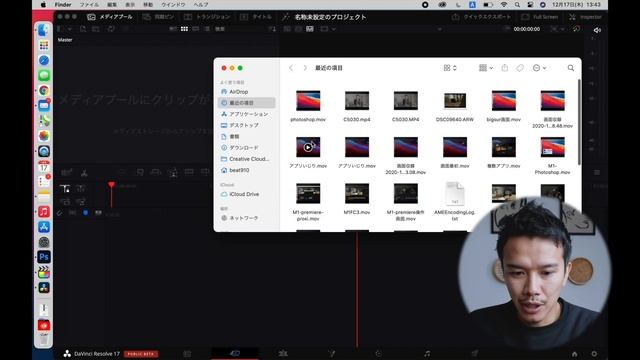
Task: Switch to the Media page at Resolve bottom
Action: click(x=187, y=353)
